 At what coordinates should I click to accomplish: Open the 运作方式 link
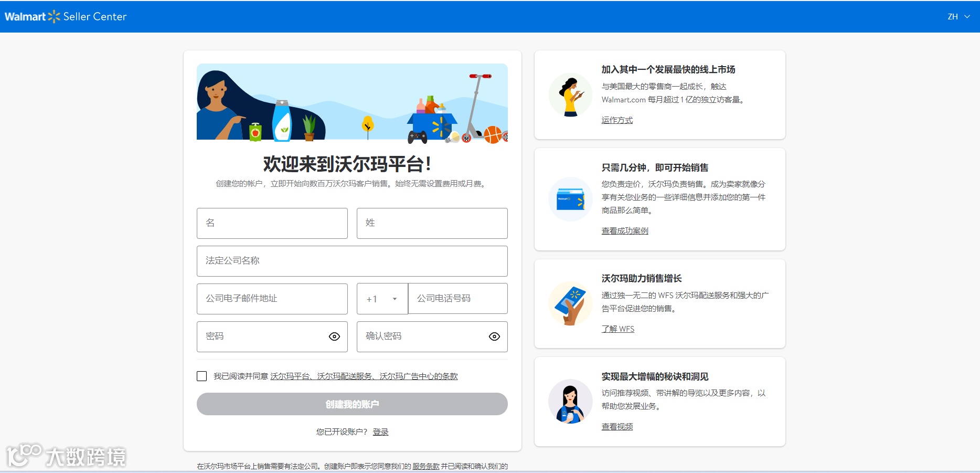point(616,120)
